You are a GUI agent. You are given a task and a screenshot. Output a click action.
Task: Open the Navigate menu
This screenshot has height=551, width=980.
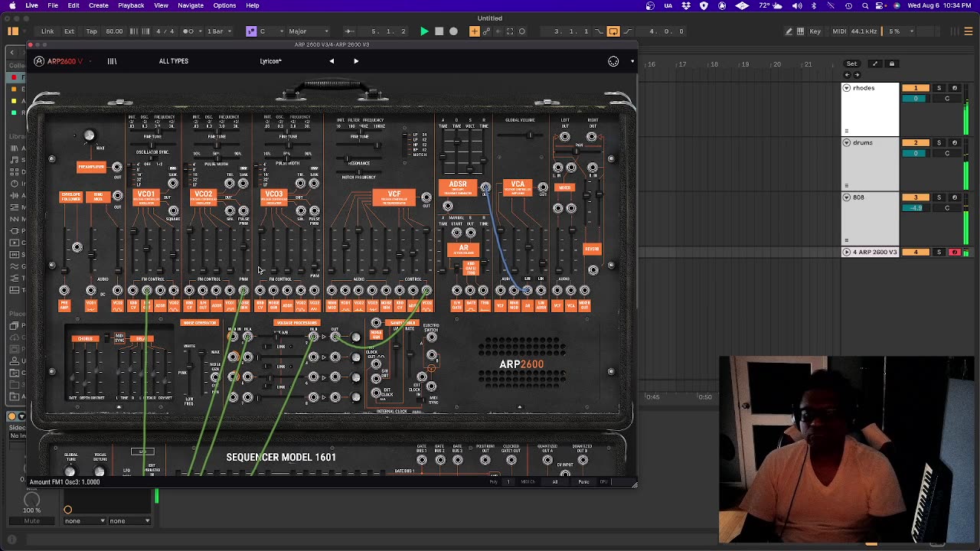click(x=191, y=5)
